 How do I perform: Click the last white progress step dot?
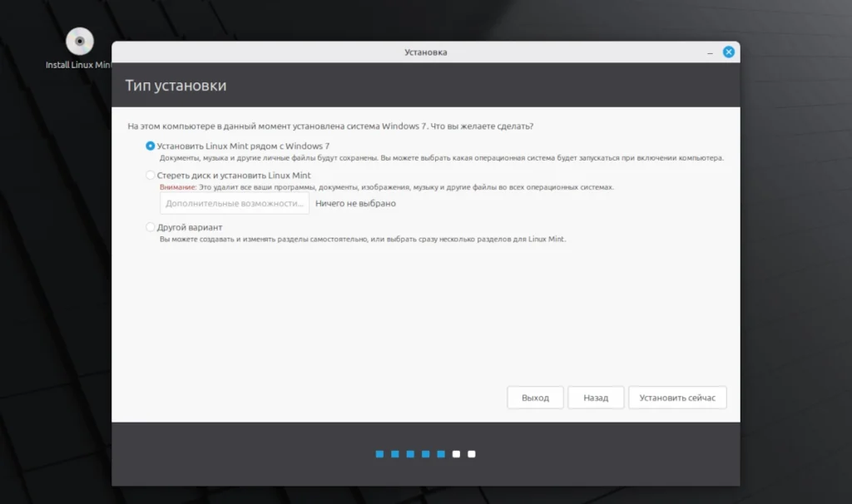pos(472,454)
